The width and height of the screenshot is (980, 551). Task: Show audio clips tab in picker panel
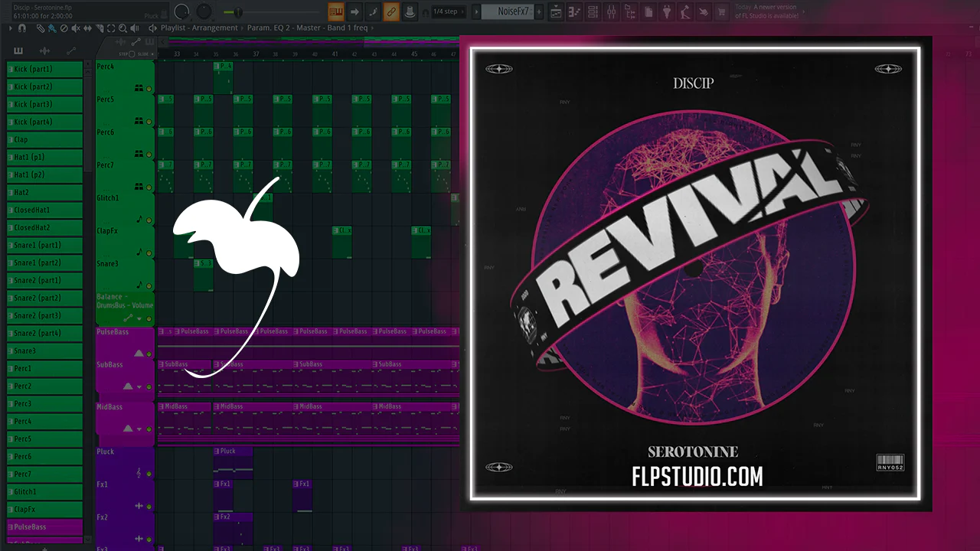coord(44,51)
